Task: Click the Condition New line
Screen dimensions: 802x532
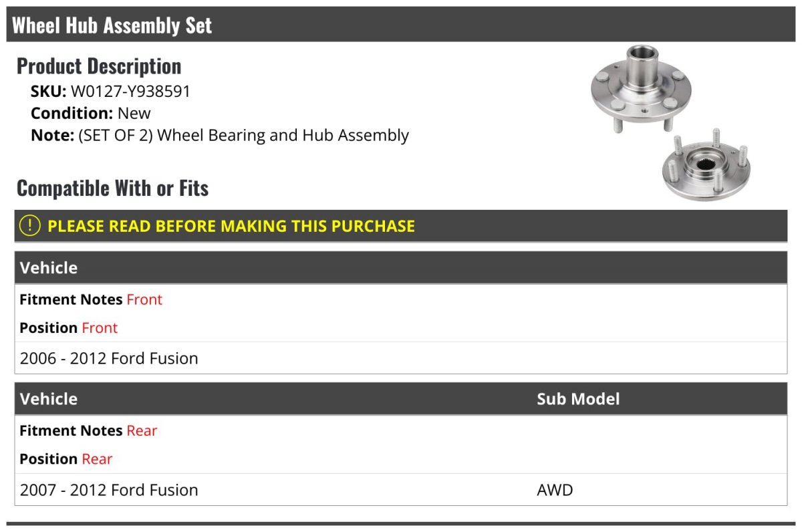Action: click(91, 113)
